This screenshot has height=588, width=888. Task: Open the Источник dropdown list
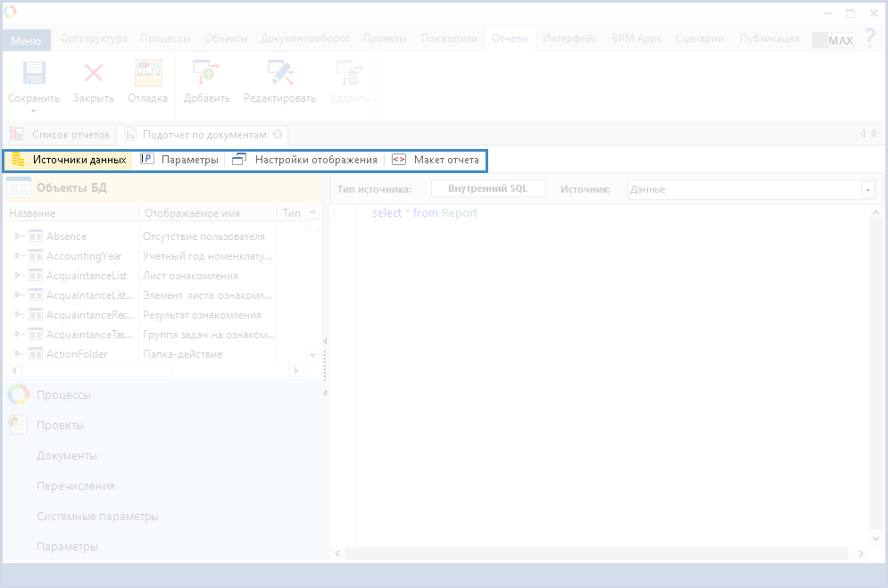click(867, 190)
